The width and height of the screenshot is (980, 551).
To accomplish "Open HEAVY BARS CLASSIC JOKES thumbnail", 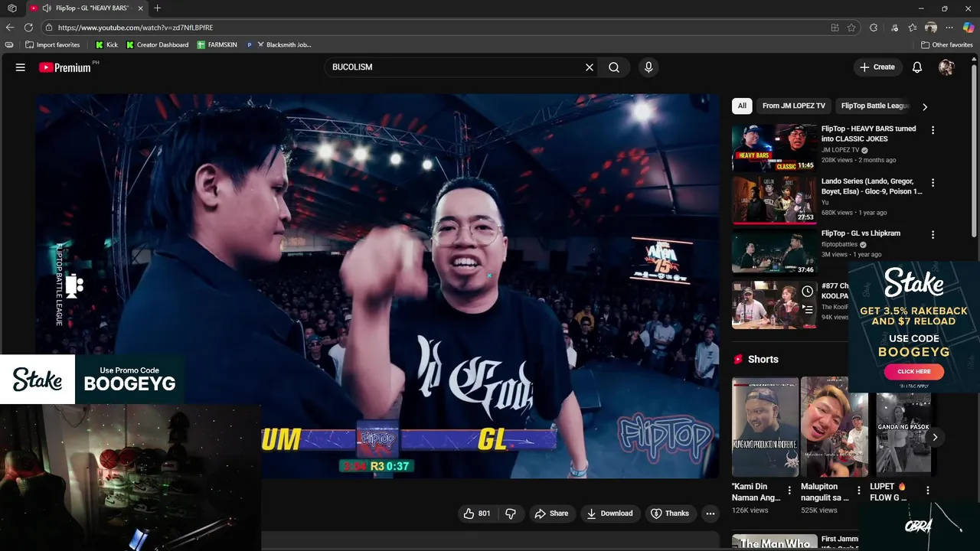I will pos(774,147).
